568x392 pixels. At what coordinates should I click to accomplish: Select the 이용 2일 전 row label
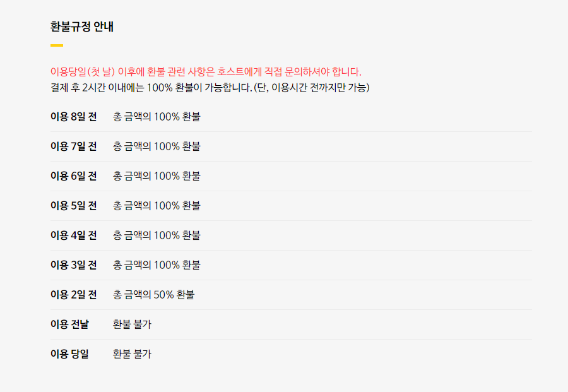pos(73,295)
